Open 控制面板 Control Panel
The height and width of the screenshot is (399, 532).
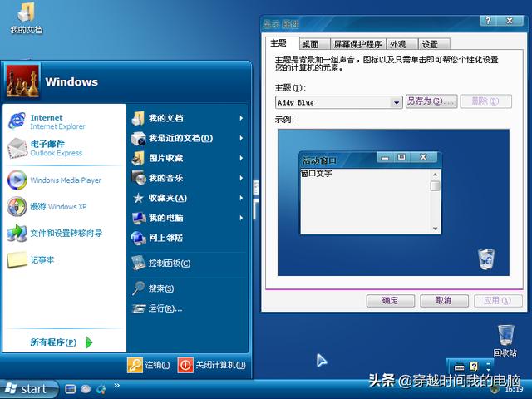click(160, 263)
